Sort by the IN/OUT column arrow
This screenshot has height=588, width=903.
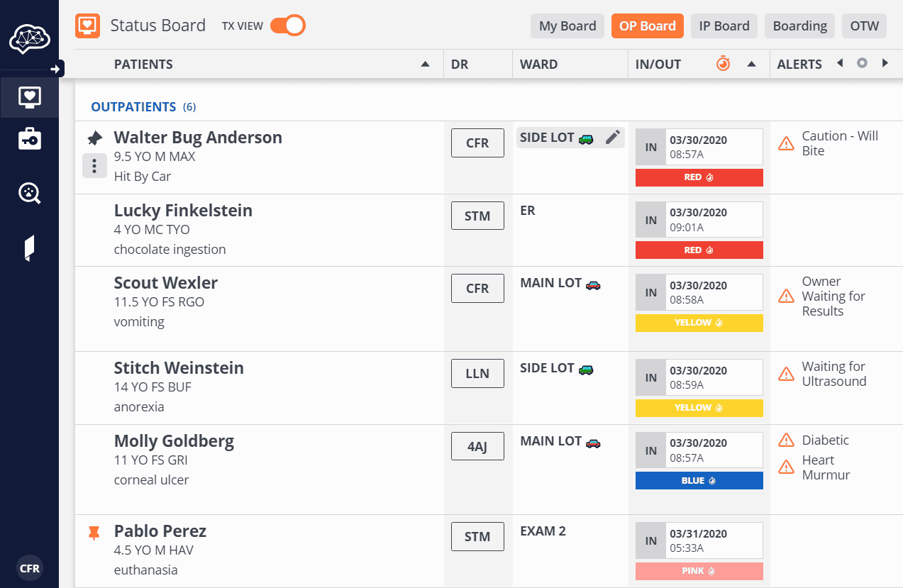(x=750, y=64)
